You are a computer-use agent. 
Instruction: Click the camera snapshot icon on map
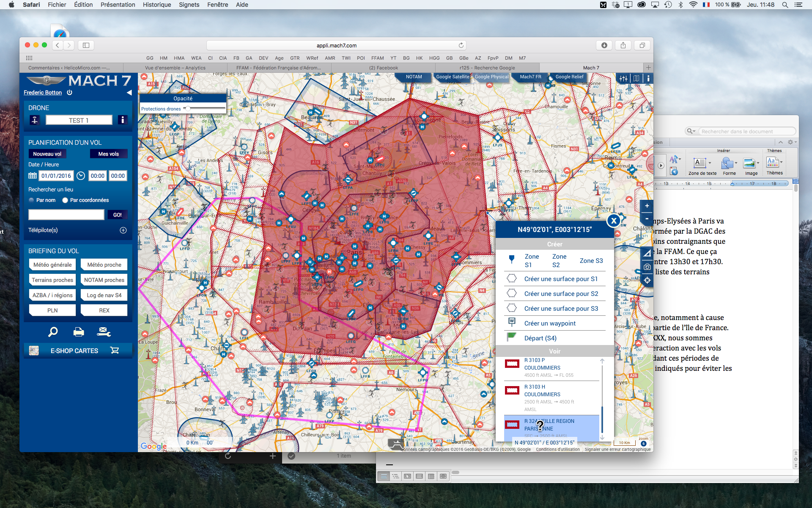point(647,267)
